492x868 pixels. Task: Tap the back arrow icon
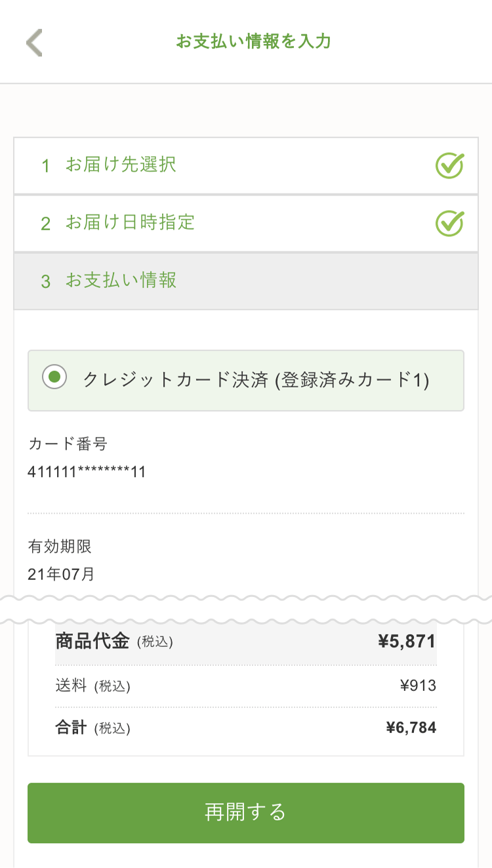pos(34,43)
